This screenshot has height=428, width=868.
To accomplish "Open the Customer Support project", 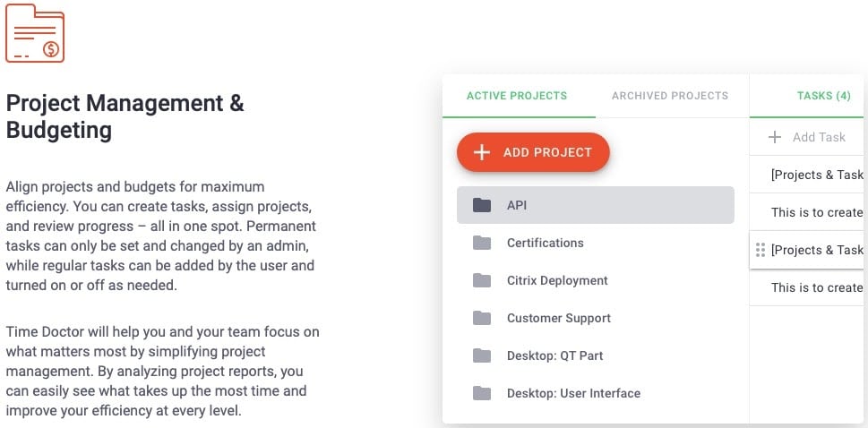I will (x=559, y=318).
